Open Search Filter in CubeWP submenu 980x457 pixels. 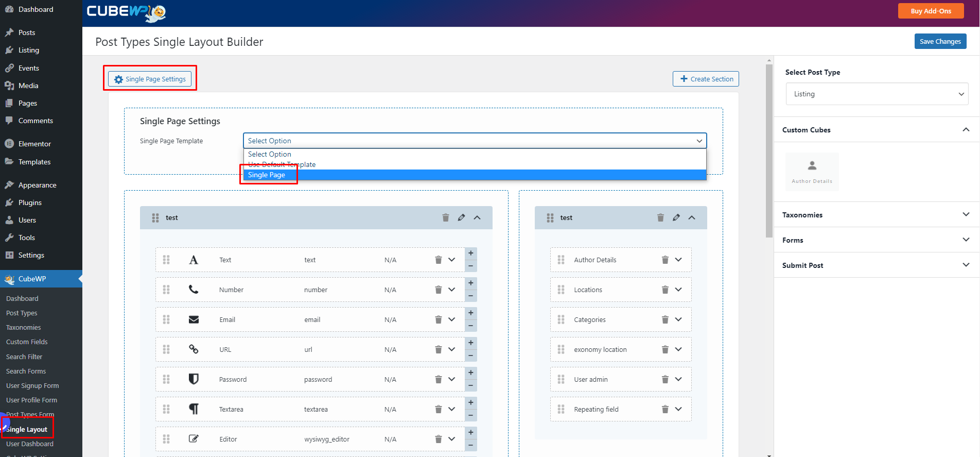[24, 357]
